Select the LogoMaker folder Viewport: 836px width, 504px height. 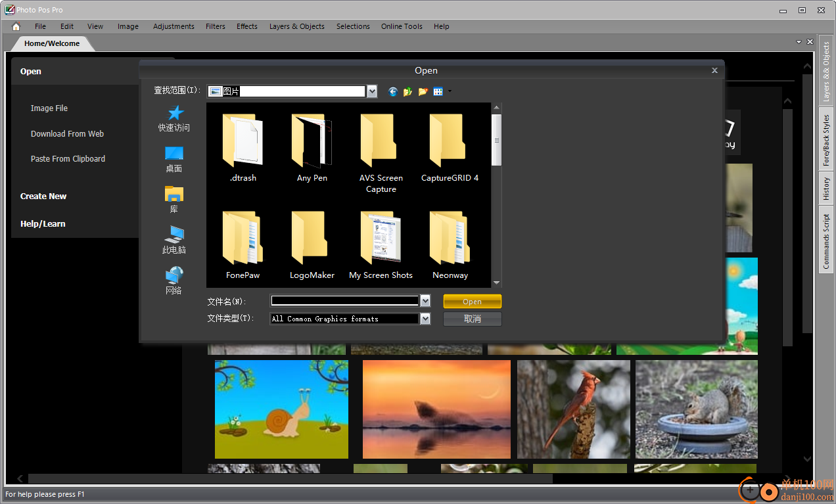pos(312,244)
